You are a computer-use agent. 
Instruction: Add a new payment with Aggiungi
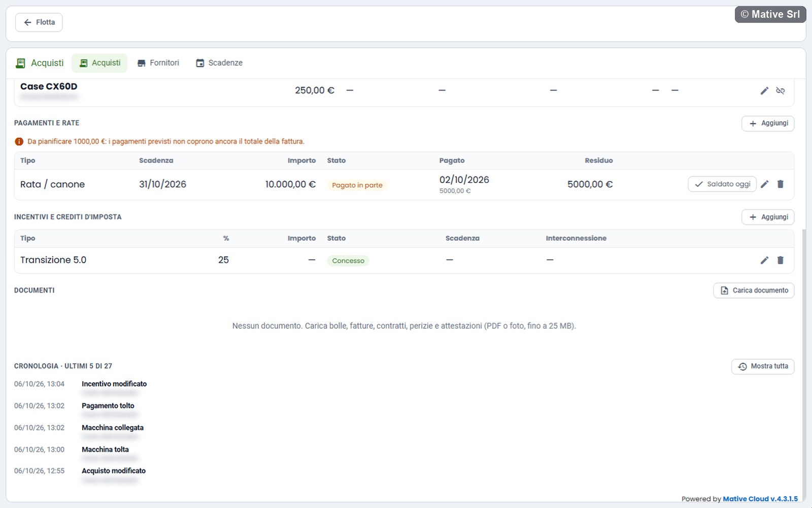click(768, 123)
